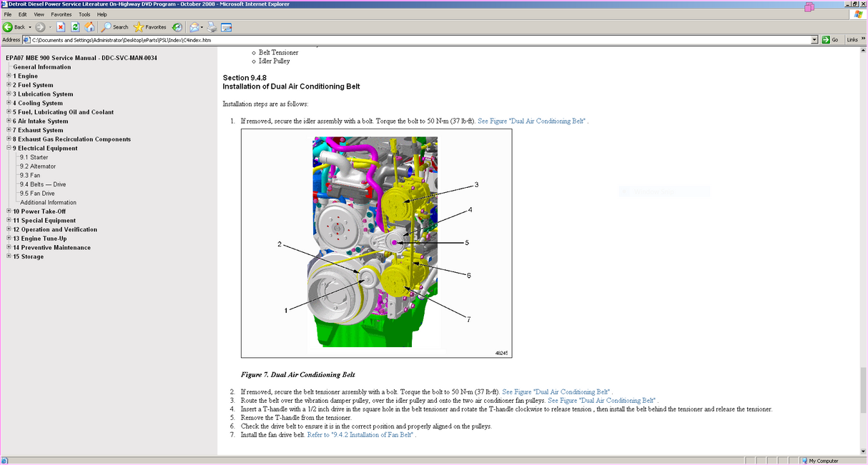Open the Back button history dropdown
This screenshot has width=868, height=465.
point(29,27)
